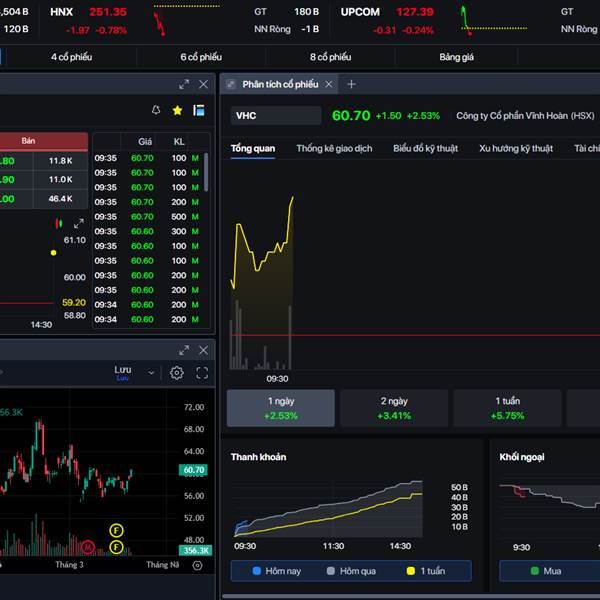Toggle Hôm nay legend series
The height and width of the screenshot is (600, 600).
277,571
